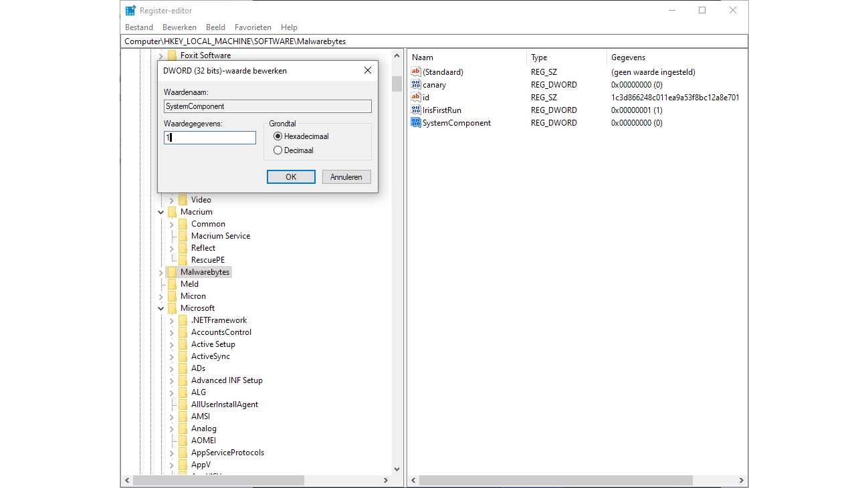Sort values by the Type column header

(x=567, y=57)
